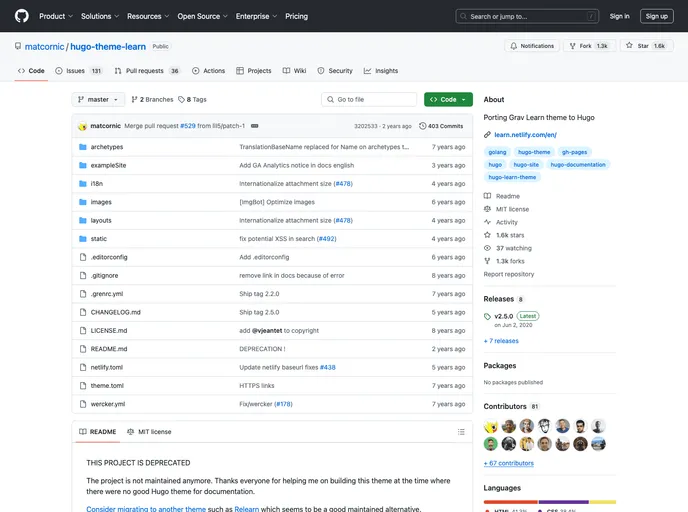The width and height of the screenshot is (688, 512).
Task: Open pull request #529 link
Action: 188,126
